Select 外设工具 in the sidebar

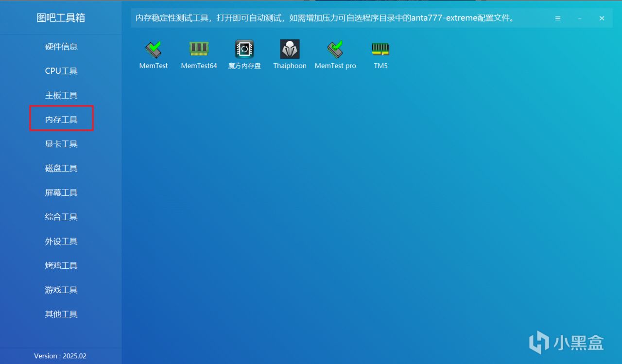(61, 241)
